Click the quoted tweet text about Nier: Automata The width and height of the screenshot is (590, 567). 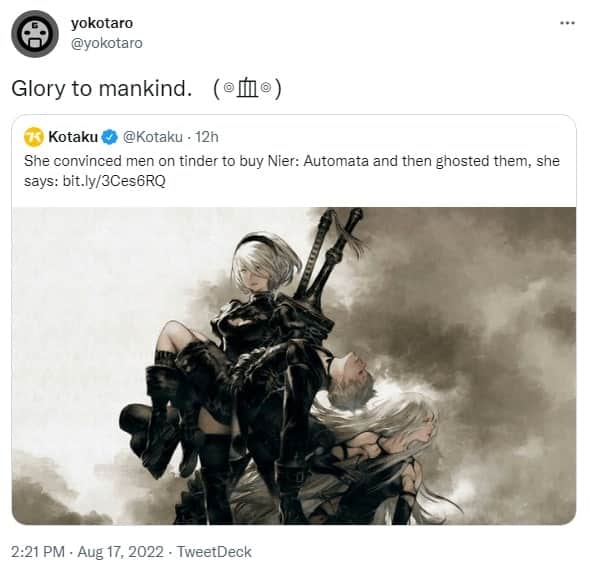[x=292, y=171]
